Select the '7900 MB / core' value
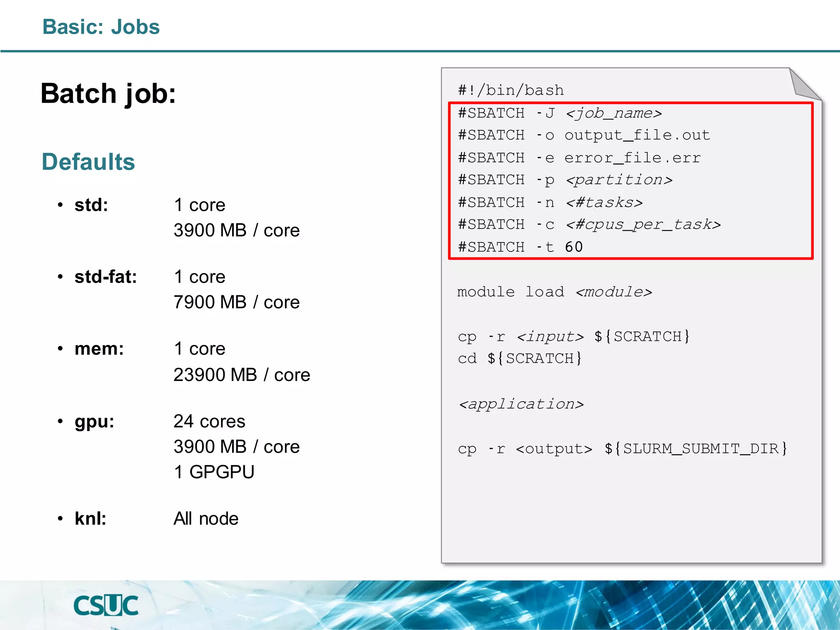840x630 pixels. point(237,302)
